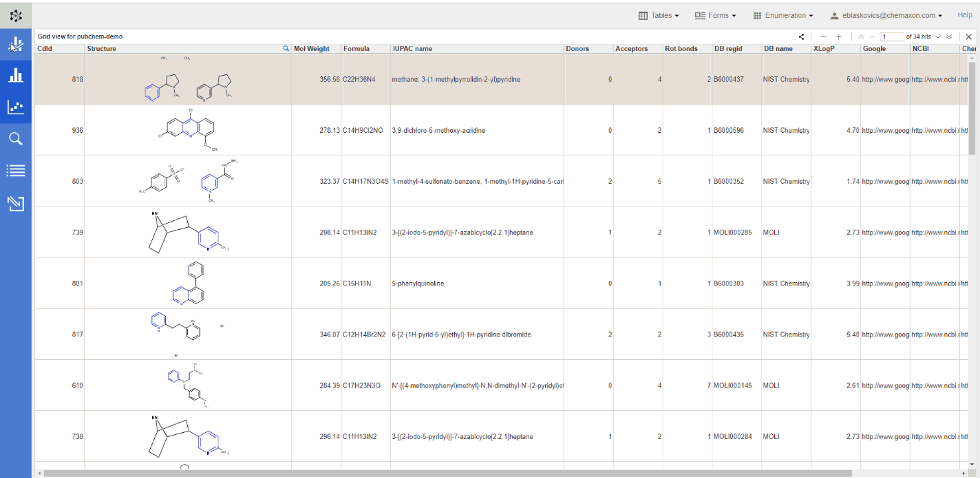Go to the next hit with the down chevron
This screenshot has height=478, width=980.
938,37
